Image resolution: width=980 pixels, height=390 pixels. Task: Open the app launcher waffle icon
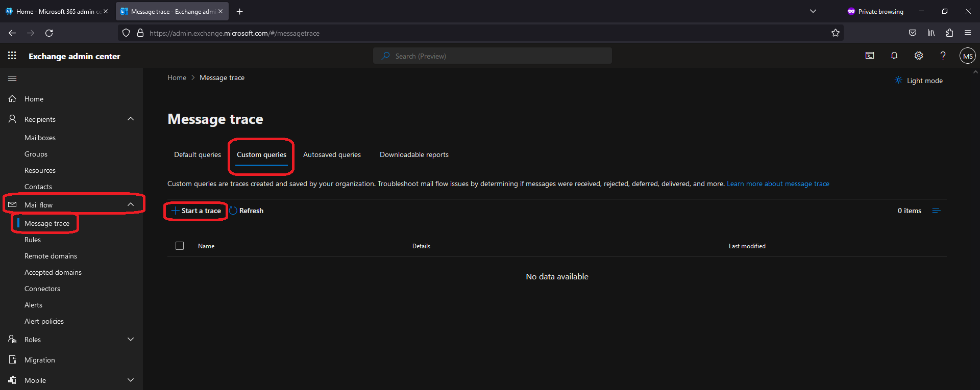(x=12, y=56)
